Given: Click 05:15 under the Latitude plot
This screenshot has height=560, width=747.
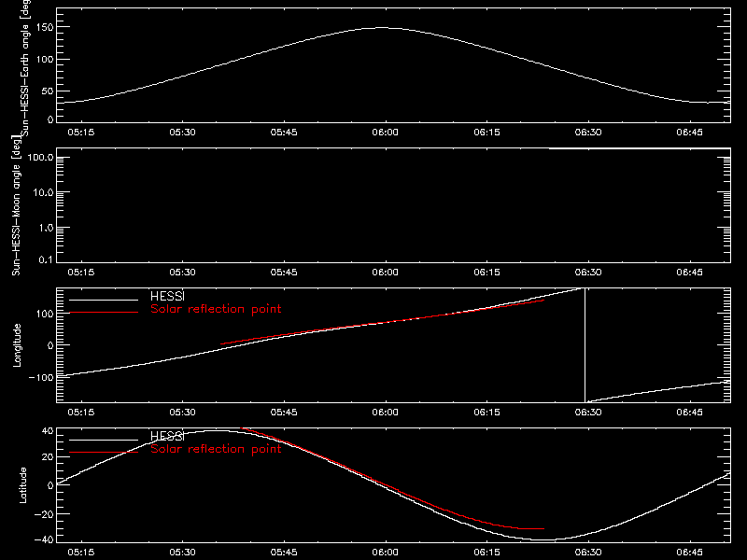Looking at the screenshot, I should pos(81,553).
